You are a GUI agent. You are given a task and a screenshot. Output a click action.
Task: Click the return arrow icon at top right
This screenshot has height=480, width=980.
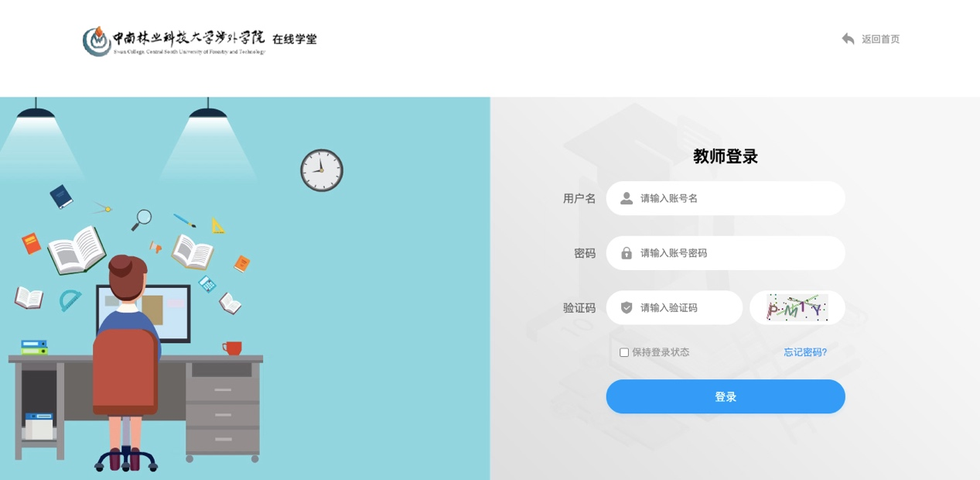[x=848, y=39]
